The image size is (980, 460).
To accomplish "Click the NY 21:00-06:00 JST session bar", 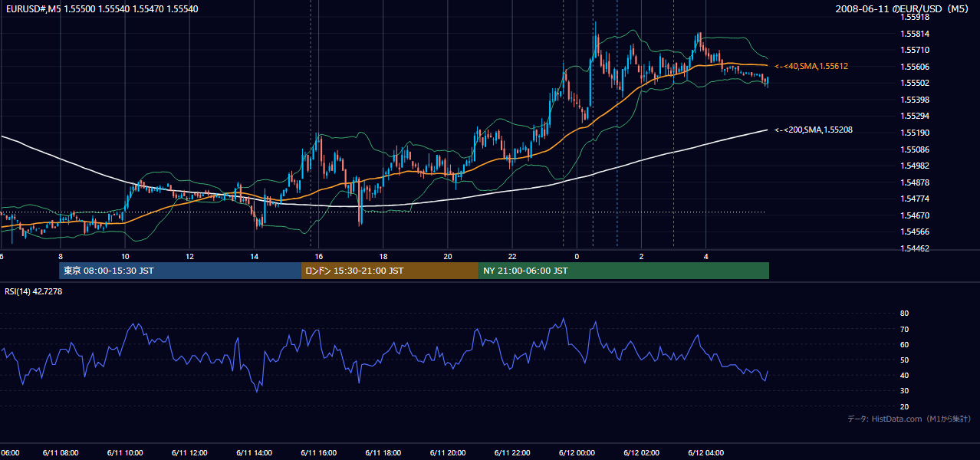I will pos(623,271).
